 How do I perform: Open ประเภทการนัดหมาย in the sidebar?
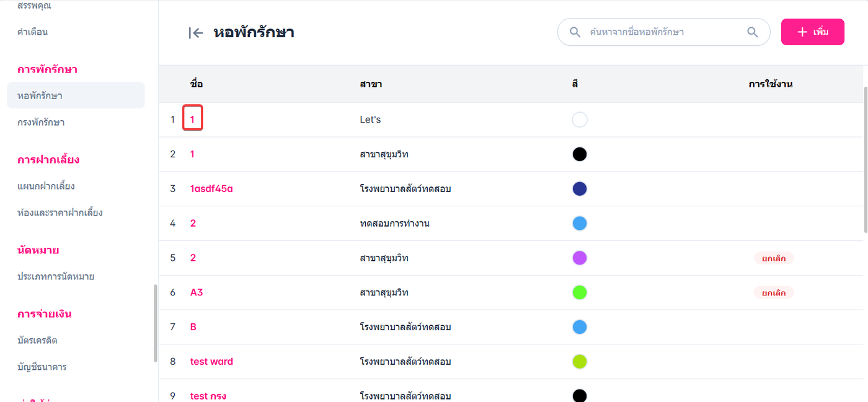coord(56,276)
